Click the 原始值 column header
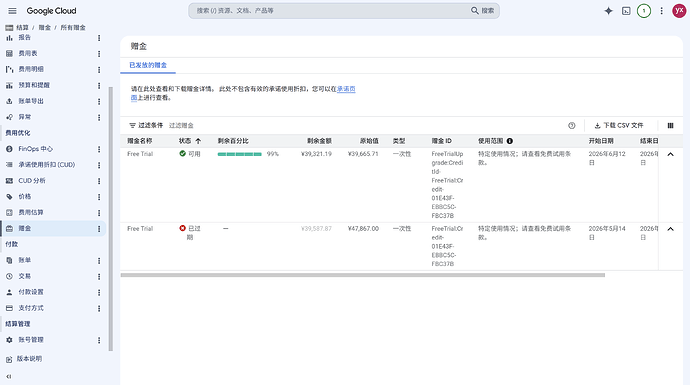690x385 pixels. pyautogui.click(x=369, y=141)
